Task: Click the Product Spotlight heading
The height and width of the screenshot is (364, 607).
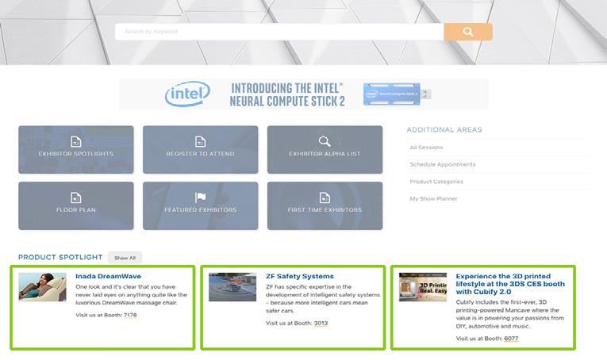Action: pos(60,257)
